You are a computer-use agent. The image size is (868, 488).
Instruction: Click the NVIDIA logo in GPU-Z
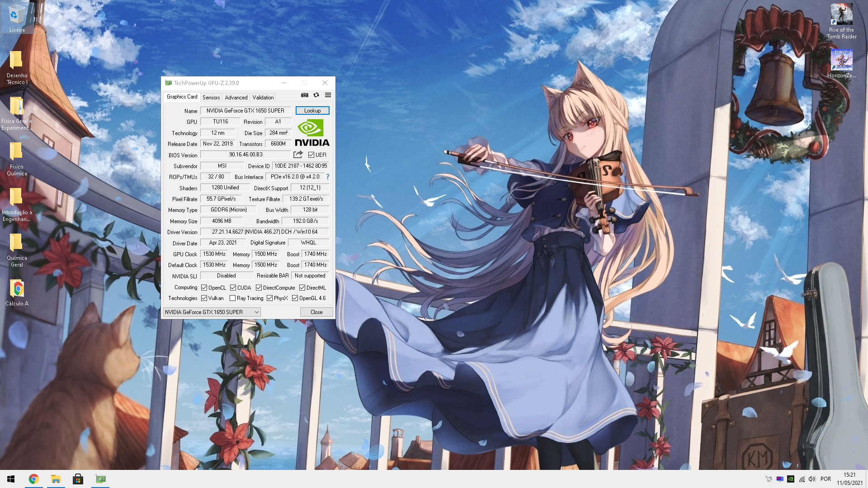point(312,132)
